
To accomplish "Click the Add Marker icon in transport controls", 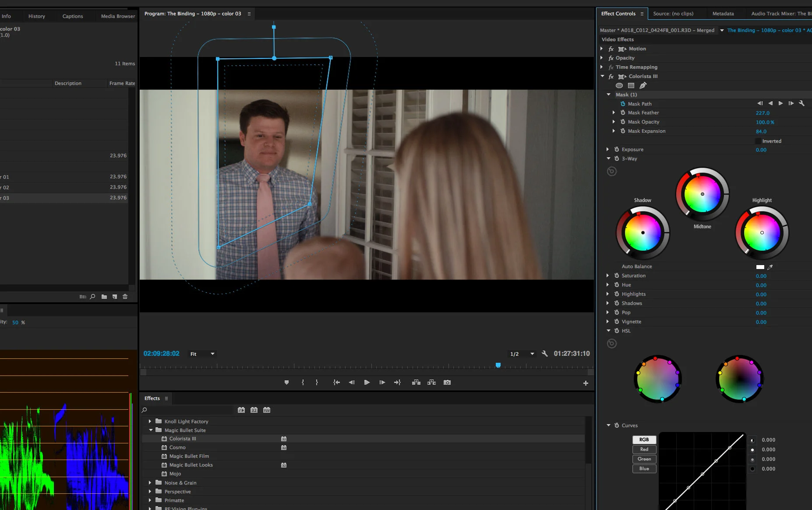I will (286, 382).
